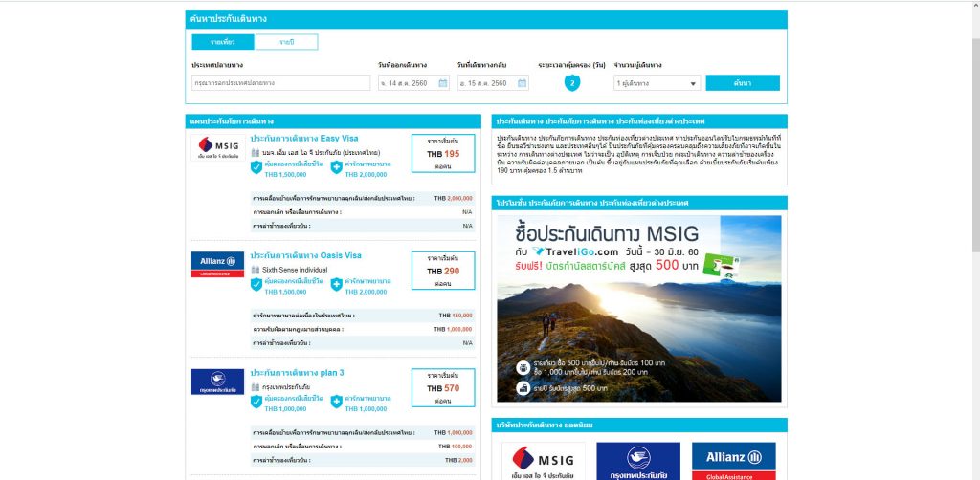Select the รายเที่ยว single-trip option
The height and width of the screenshot is (480, 980).
pos(221,42)
